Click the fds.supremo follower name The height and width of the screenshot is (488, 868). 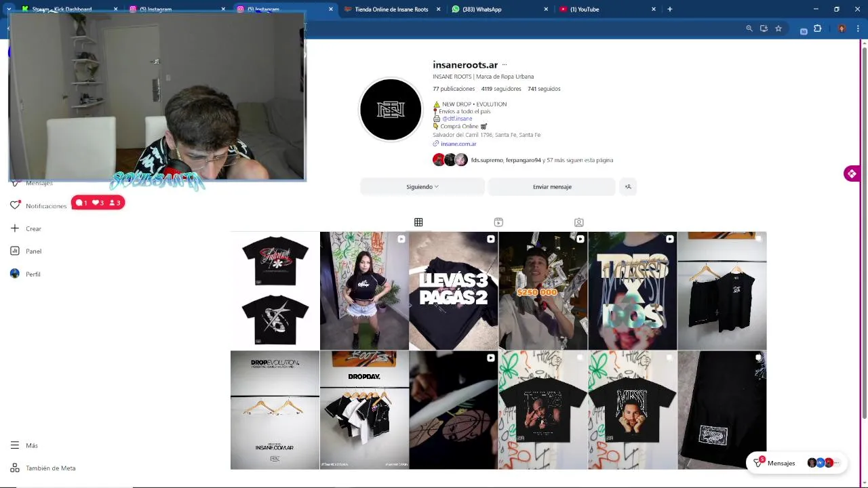coord(487,160)
